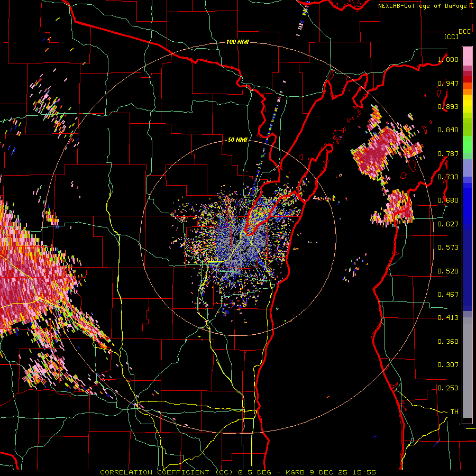
Task: Click the TH threshold label
Action: [x=454, y=412]
